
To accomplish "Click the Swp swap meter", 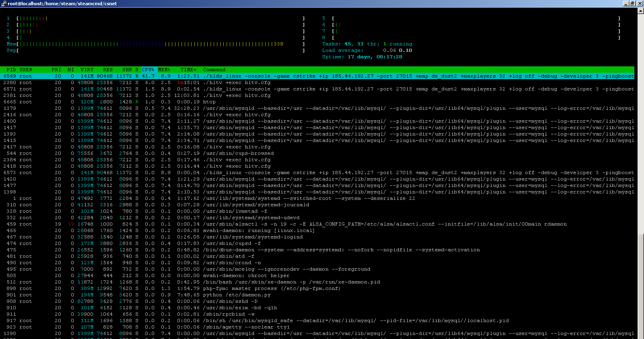I will click(x=156, y=50).
